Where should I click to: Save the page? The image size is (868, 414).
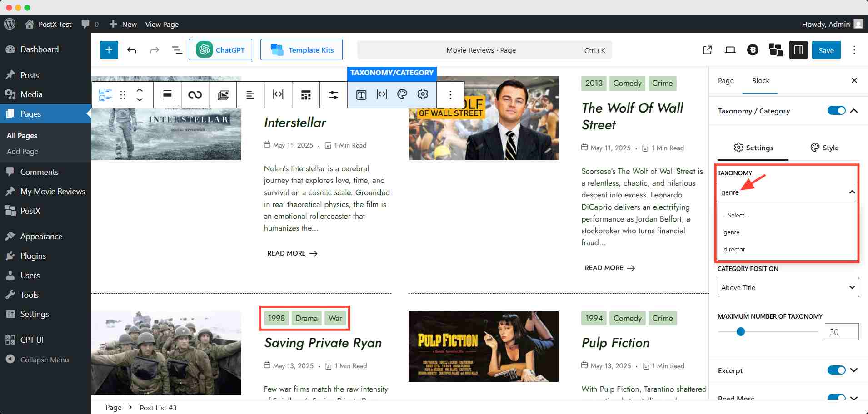click(826, 50)
